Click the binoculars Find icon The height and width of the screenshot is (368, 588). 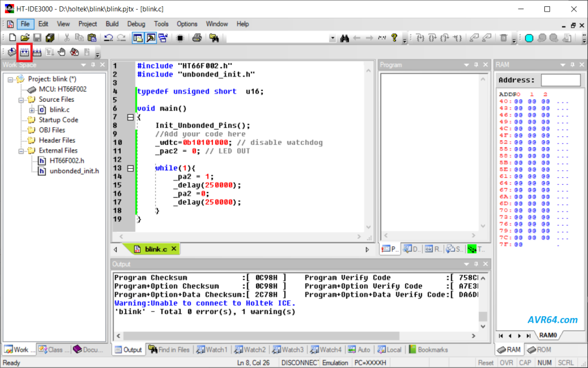345,38
